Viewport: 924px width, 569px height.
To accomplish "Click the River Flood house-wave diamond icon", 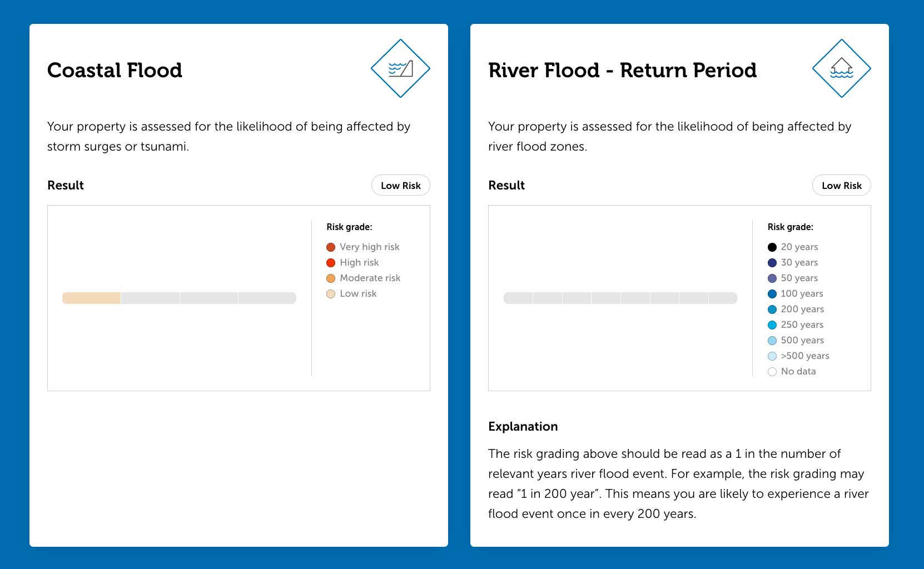I will click(x=842, y=68).
